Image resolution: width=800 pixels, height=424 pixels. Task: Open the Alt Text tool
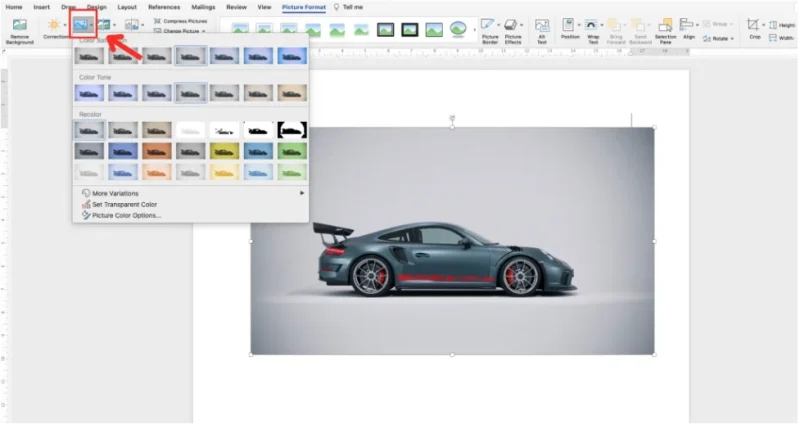tap(541, 24)
